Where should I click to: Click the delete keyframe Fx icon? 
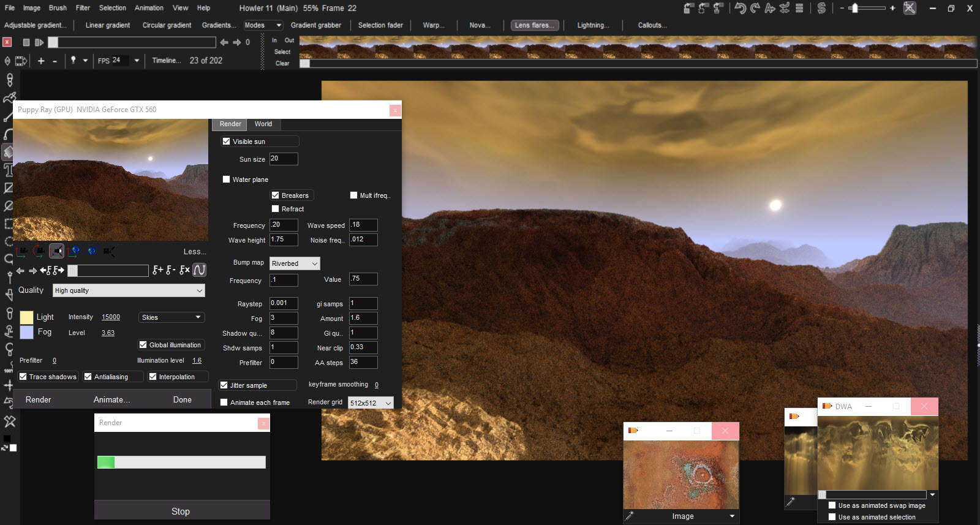[184, 270]
